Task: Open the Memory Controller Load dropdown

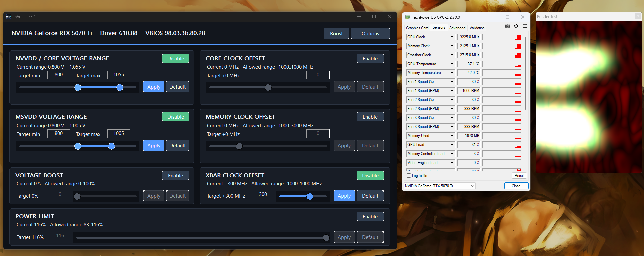Action: (452, 154)
